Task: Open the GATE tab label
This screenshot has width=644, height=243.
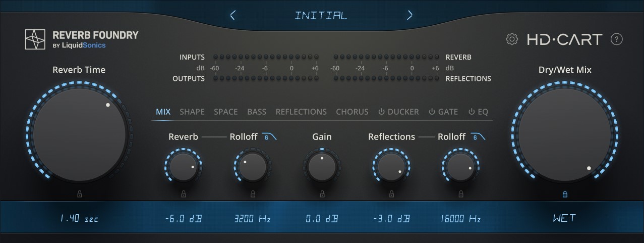Action: tap(448, 112)
